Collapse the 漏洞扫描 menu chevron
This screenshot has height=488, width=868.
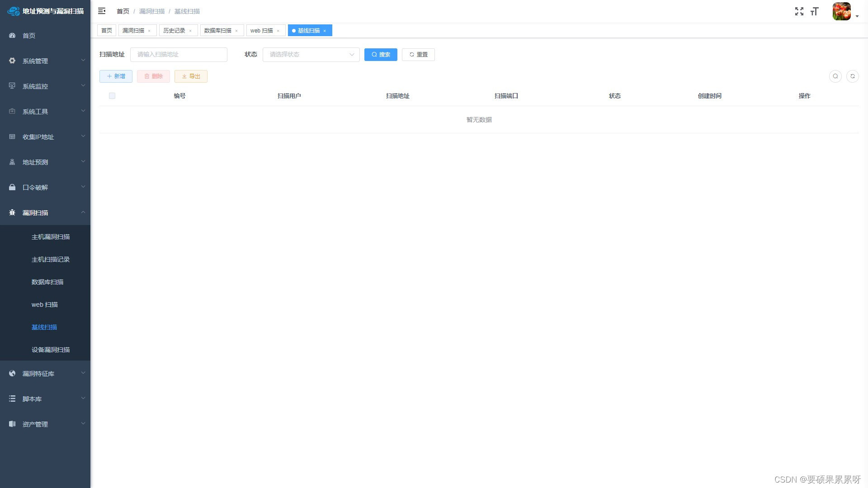pyautogui.click(x=83, y=212)
